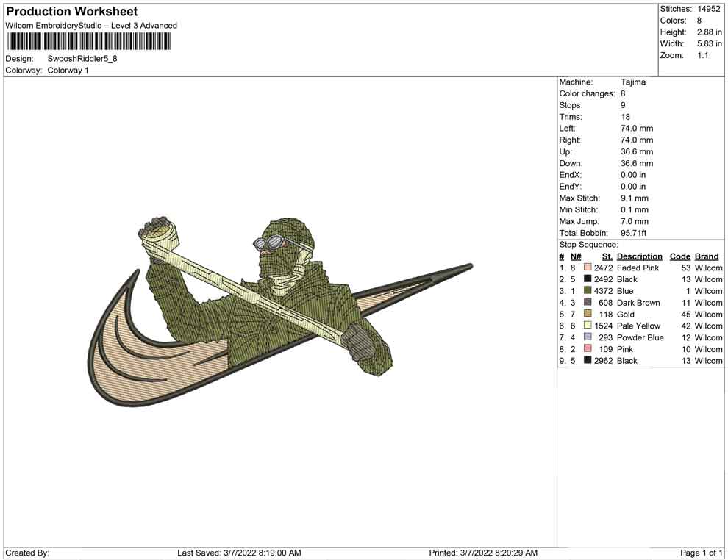Click the Blue thread color swatch
This screenshot has height=560, width=728.
(x=588, y=290)
